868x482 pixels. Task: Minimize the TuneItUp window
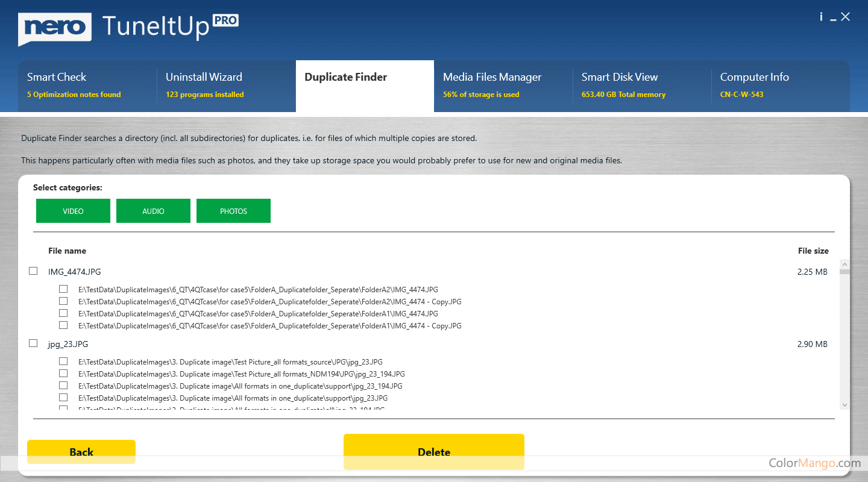pos(833,18)
